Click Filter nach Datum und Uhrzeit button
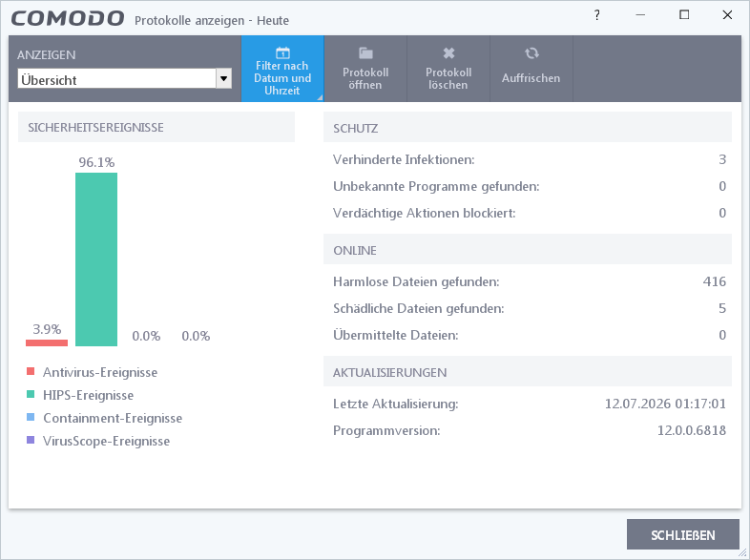The width and height of the screenshot is (750, 560). [282, 69]
